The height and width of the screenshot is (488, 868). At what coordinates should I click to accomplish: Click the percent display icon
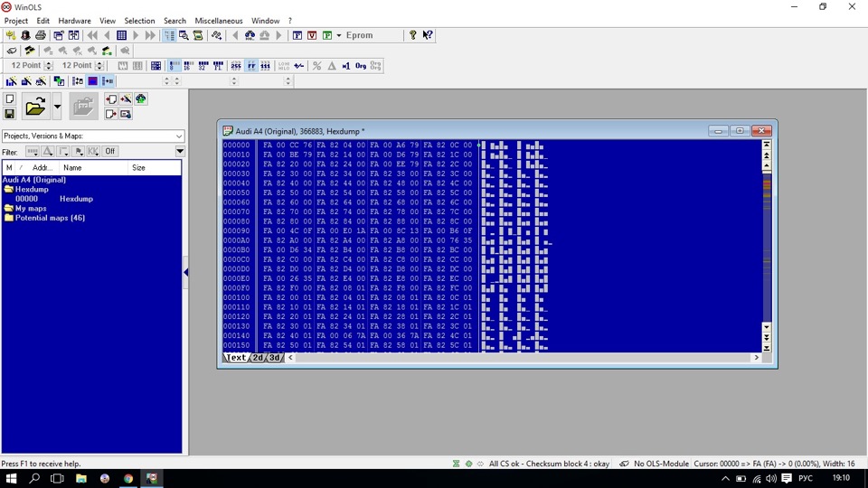pyautogui.click(x=316, y=66)
